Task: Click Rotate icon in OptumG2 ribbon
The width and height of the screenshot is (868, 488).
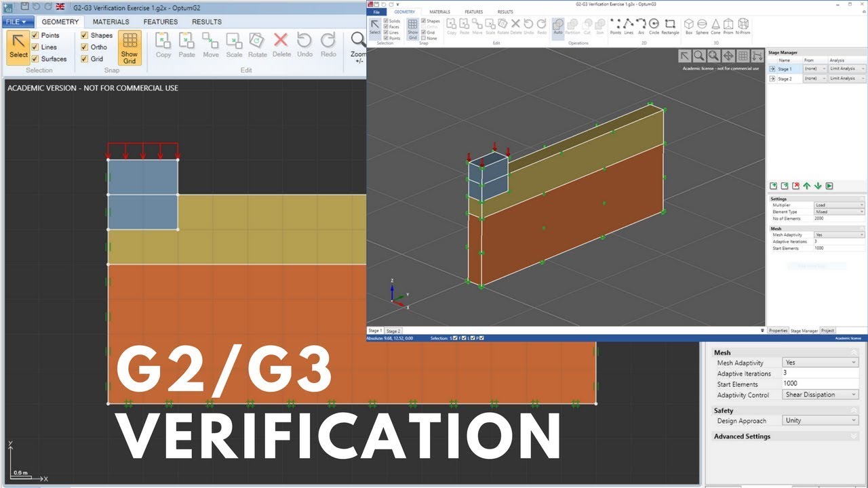Action: pos(258,46)
